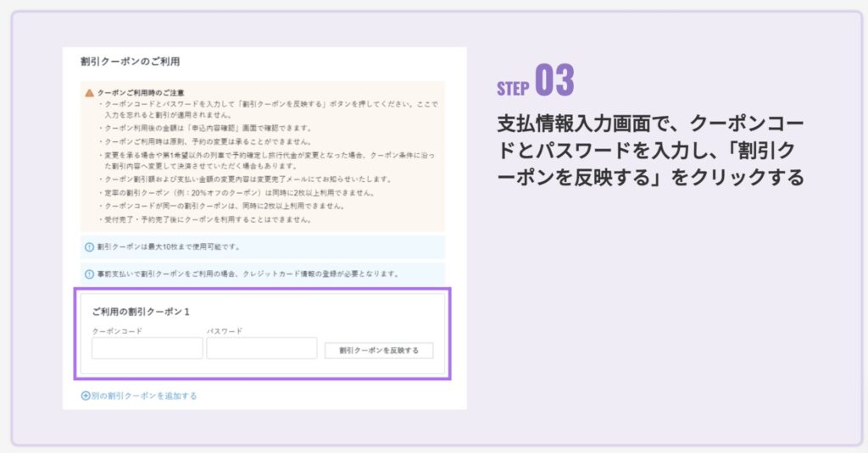868x453 pixels.
Task: Click the クーポンご利用時のご注意 title
Action: click(142, 92)
